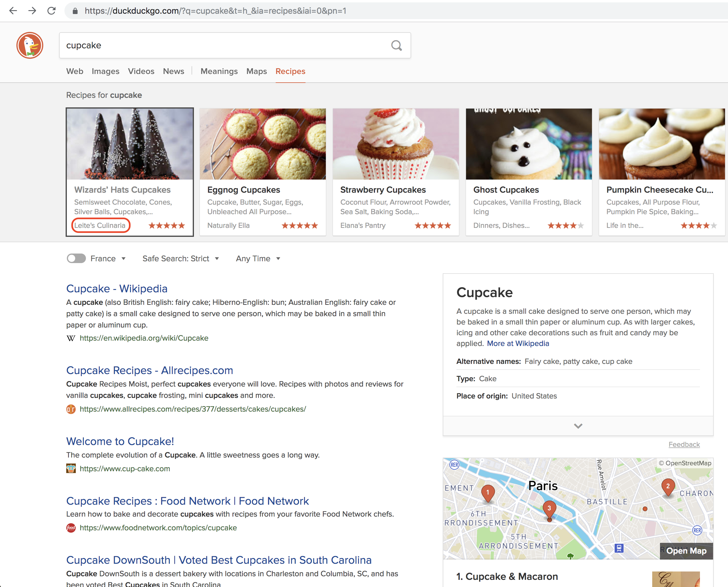Open Ghost Cupcakes recipe image
Viewport: 728px width, 587px height.
click(x=529, y=144)
